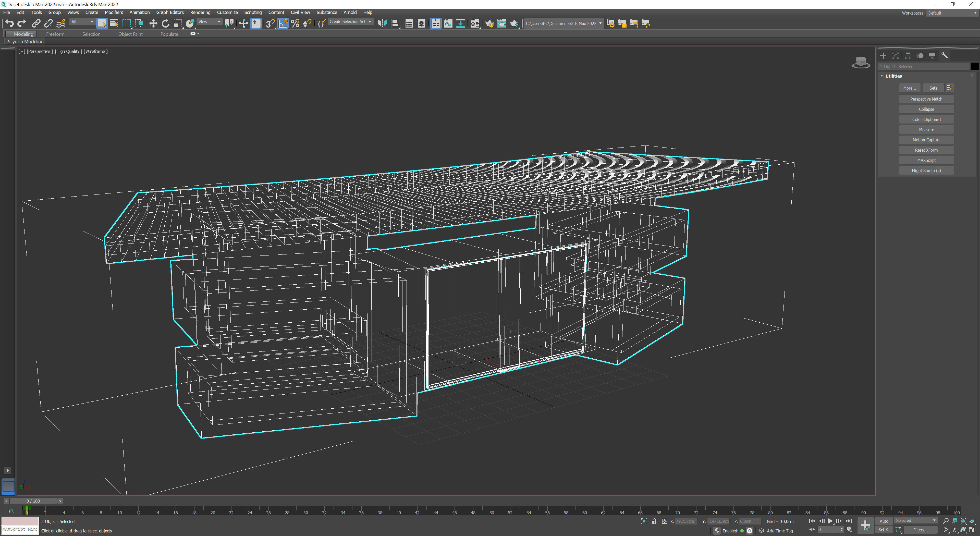Open the Mirror tool
The height and width of the screenshot is (536, 980).
[382, 23]
